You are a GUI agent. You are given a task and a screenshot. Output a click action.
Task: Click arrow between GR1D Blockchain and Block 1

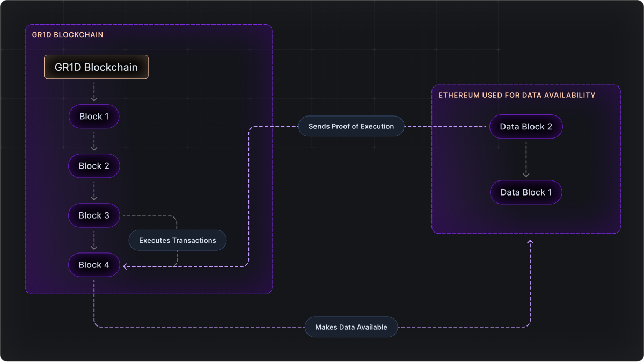(94, 92)
